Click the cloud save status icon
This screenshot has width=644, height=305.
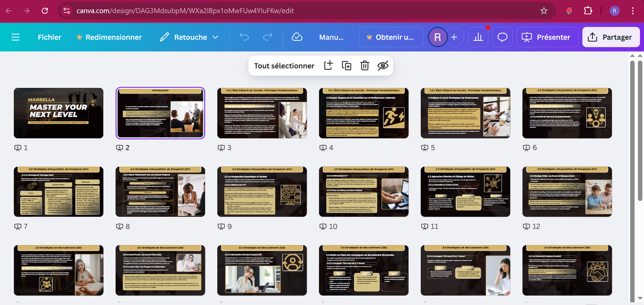click(x=297, y=37)
